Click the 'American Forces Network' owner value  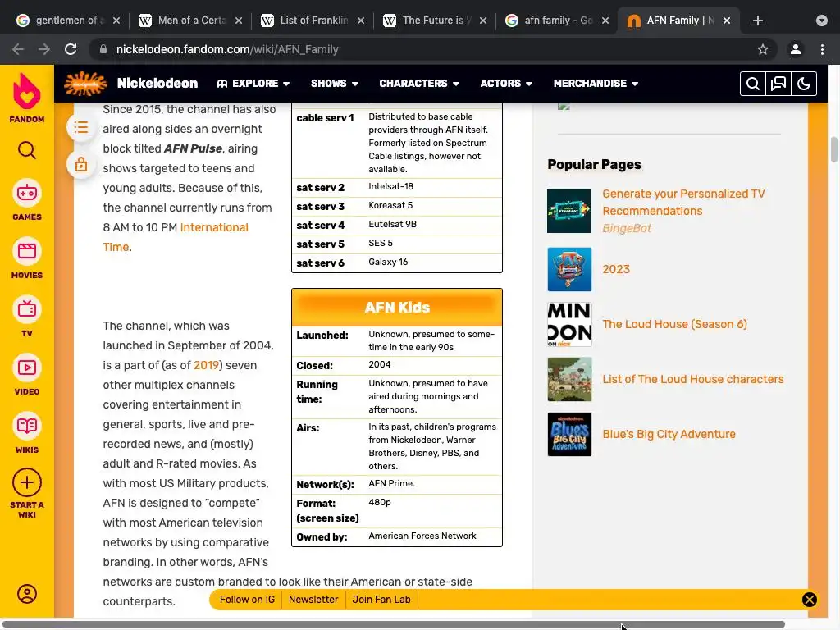point(422,536)
